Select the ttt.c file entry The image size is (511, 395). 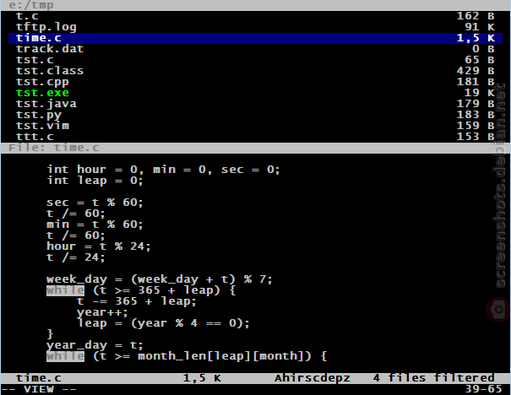tap(255, 137)
